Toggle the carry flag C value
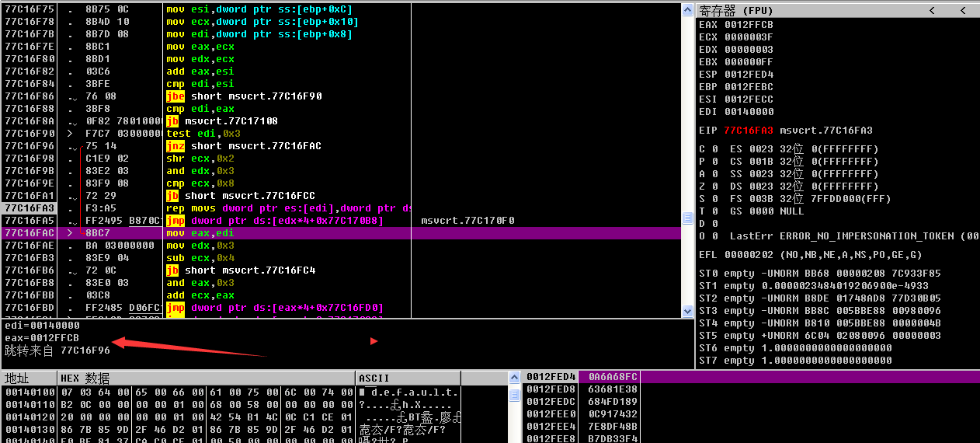This screenshot has height=443, width=980. (x=714, y=149)
